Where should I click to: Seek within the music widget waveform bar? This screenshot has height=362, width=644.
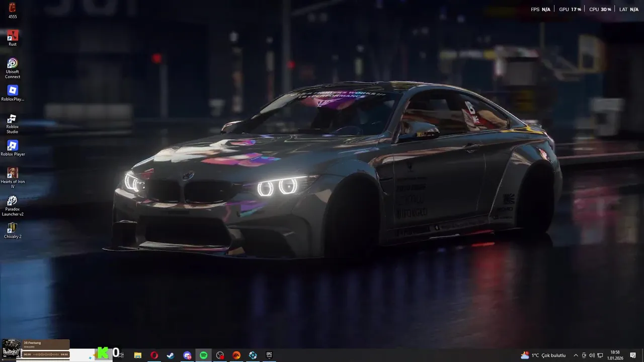pos(46,354)
